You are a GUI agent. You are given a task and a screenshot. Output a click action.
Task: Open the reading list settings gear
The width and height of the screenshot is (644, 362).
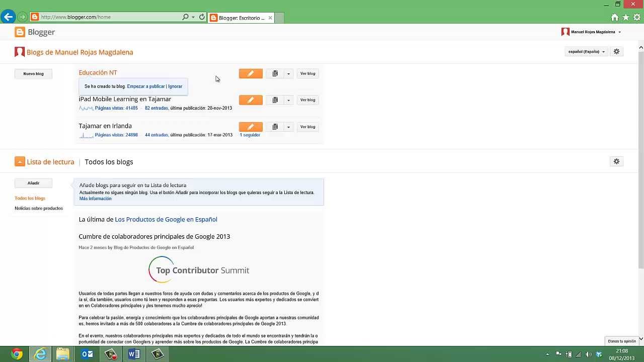(616, 161)
